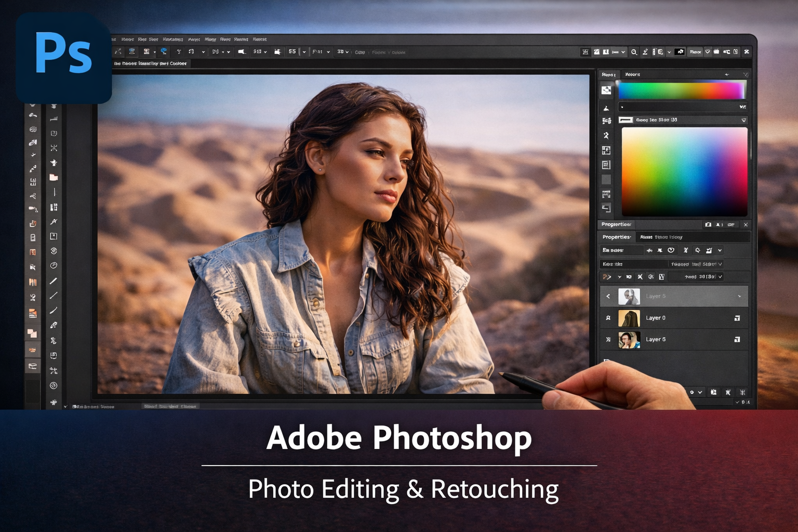
Task: Open dropdown arrow at end of Properties icon row
Action: (x=720, y=250)
